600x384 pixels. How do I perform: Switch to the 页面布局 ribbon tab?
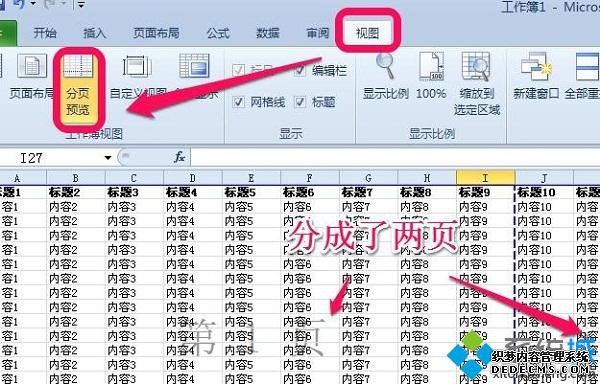(156, 33)
